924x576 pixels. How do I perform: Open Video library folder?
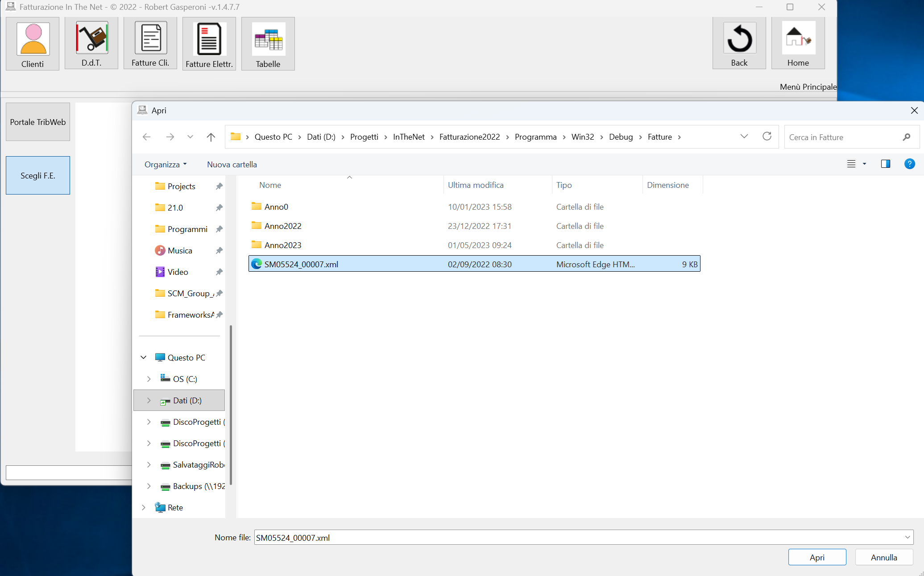(178, 272)
